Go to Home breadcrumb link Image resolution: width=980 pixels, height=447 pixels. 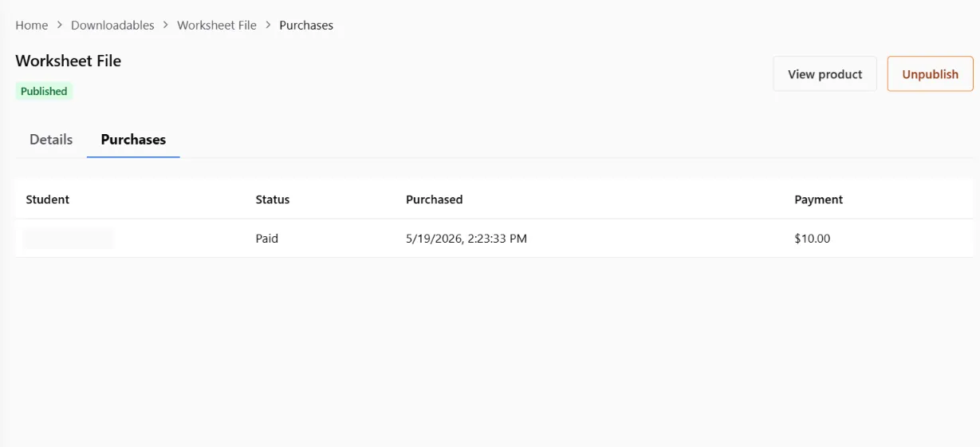tap(32, 26)
